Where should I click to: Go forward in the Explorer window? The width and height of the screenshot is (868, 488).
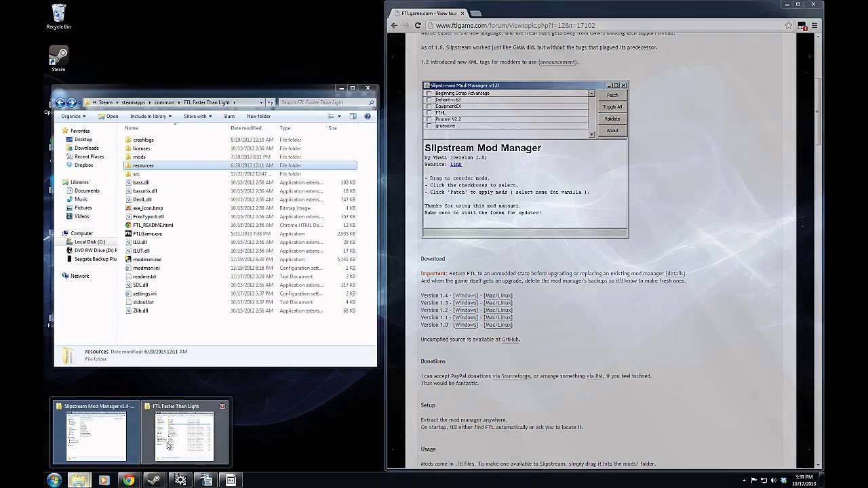(x=71, y=102)
